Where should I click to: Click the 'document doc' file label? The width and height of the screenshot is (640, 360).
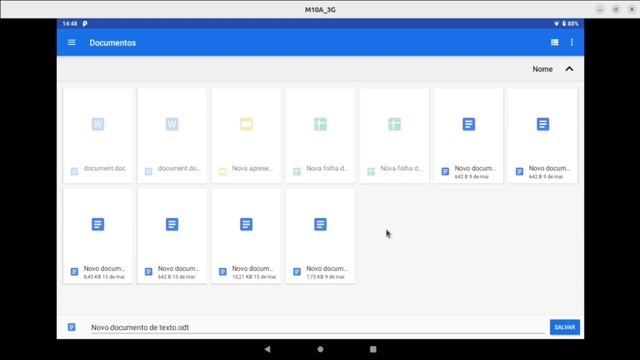click(104, 168)
